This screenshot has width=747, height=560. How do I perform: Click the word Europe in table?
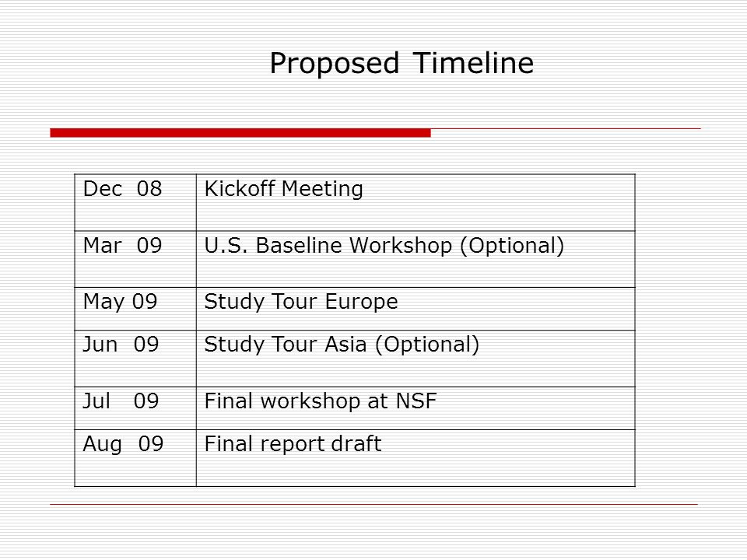pos(362,303)
